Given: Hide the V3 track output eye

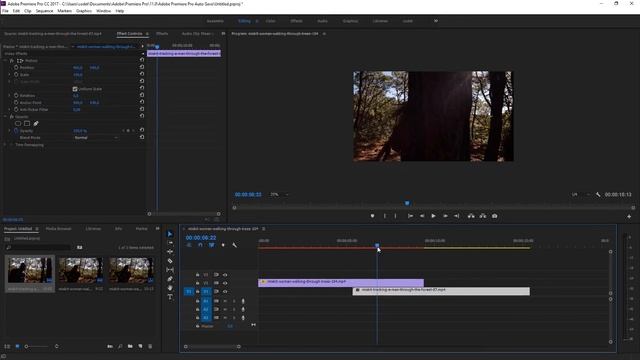Looking at the screenshot, I should pos(225,275).
